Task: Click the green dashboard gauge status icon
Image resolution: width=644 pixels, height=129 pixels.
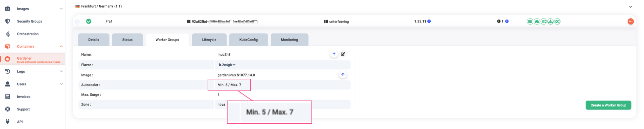Action: pyautogui.click(x=537, y=21)
